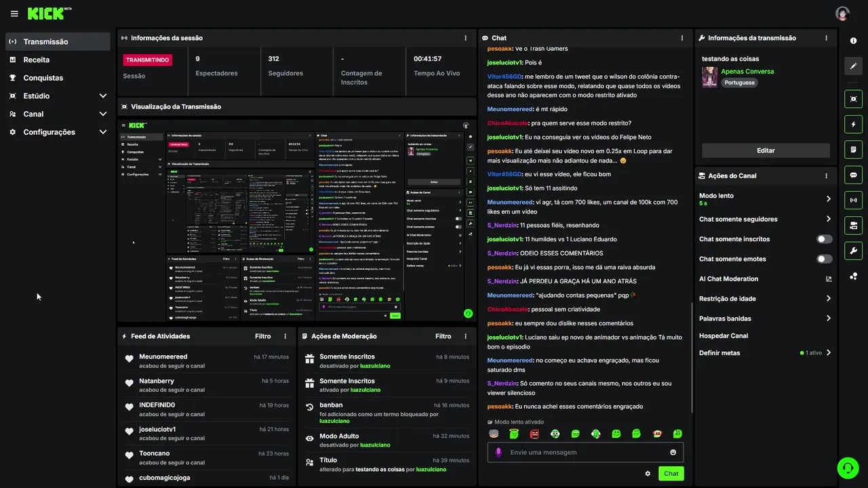
Task: Toggle the channel actions panel icon in sidebar
Action: point(853,225)
